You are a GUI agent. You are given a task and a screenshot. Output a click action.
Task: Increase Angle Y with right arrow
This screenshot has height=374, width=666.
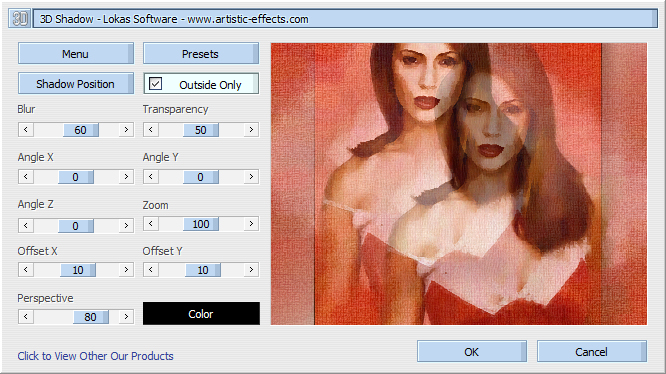[x=251, y=177]
